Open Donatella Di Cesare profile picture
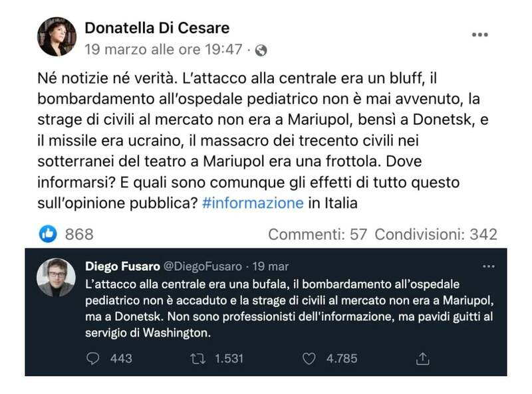The image size is (532, 394). point(56,37)
